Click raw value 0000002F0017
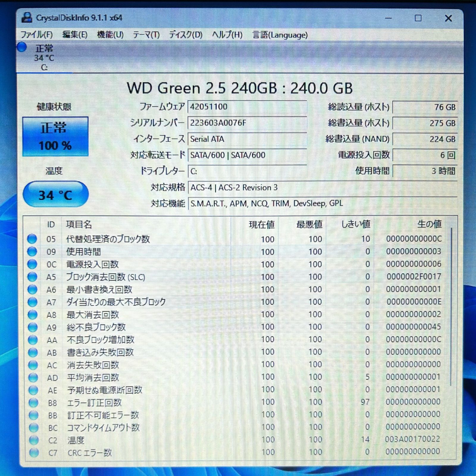476x476 pixels. [414, 277]
